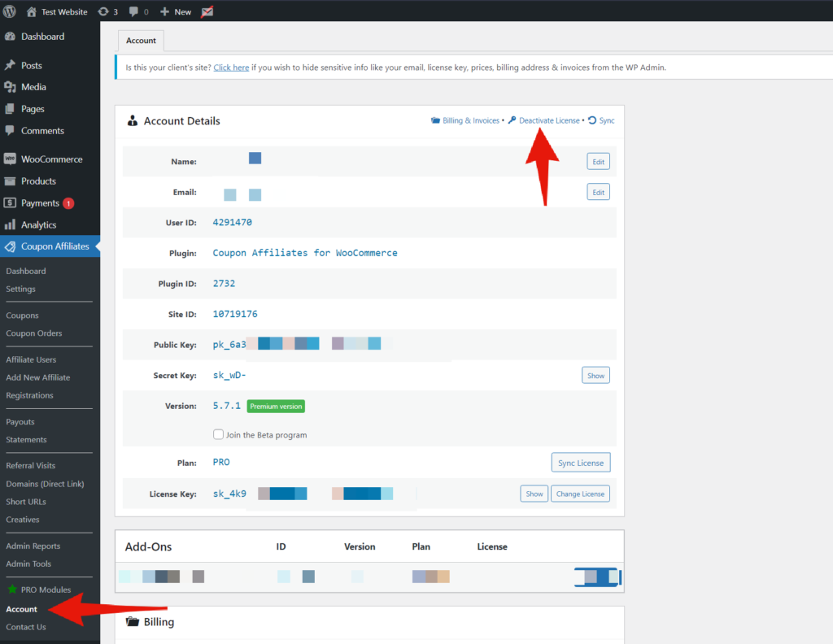Open Referral Visits submenu item
833x644 pixels.
coord(31,466)
